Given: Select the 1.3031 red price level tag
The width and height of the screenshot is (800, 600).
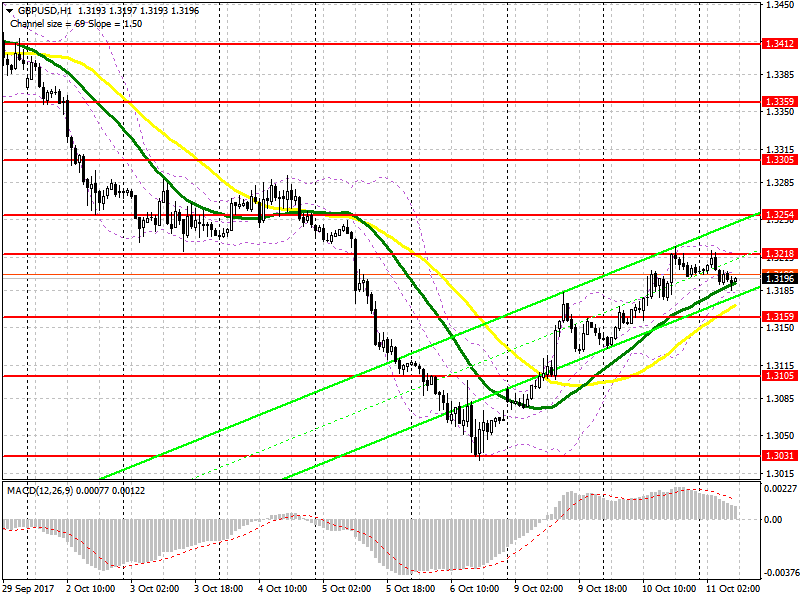Looking at the screenshot, I should pyautogui.click(x=779, y=456).
